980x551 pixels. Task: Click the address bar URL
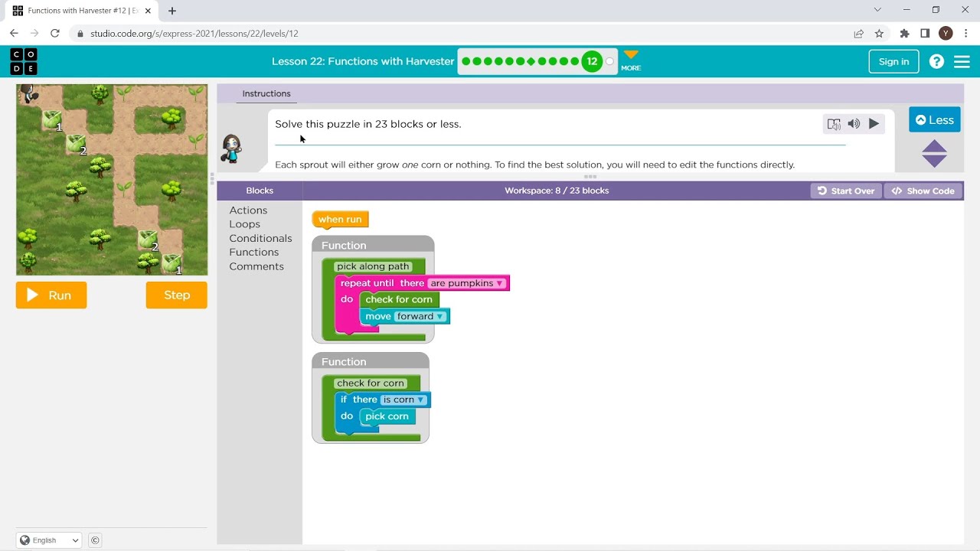194,34
